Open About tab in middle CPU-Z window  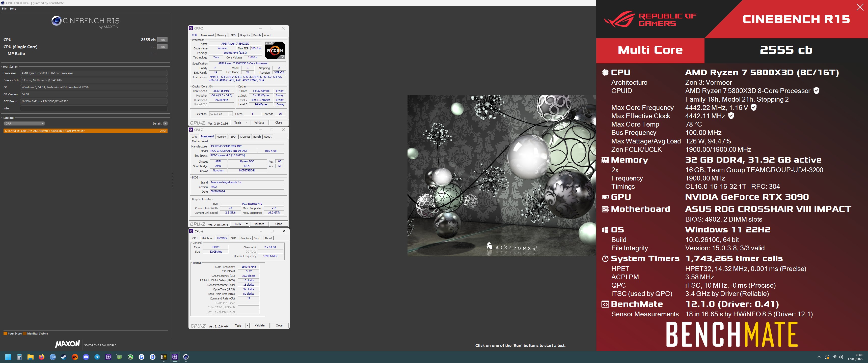click(267, 137)
